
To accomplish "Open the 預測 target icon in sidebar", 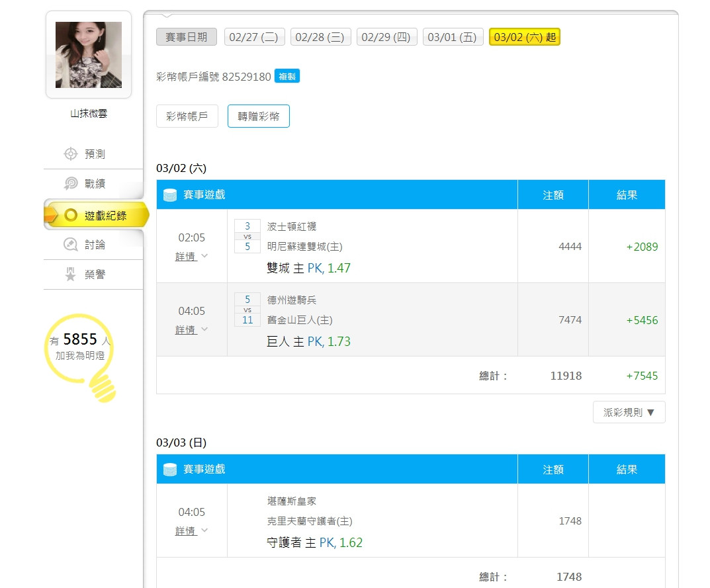I will (71, 154).
